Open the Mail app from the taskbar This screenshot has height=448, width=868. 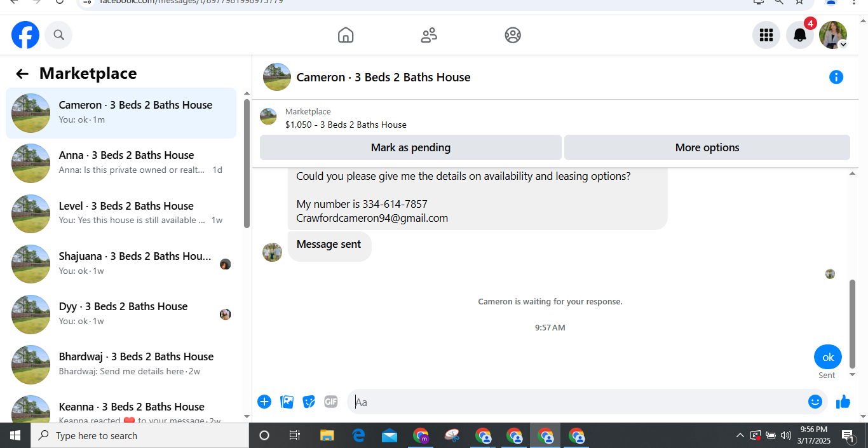pyautogui.click(x=390, y=435)
